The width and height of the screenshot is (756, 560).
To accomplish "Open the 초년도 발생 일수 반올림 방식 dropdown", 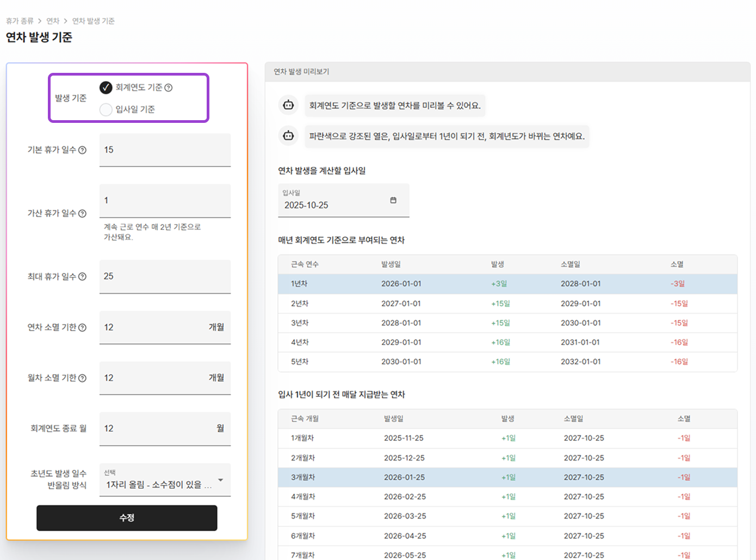I will tap(165, 480).
